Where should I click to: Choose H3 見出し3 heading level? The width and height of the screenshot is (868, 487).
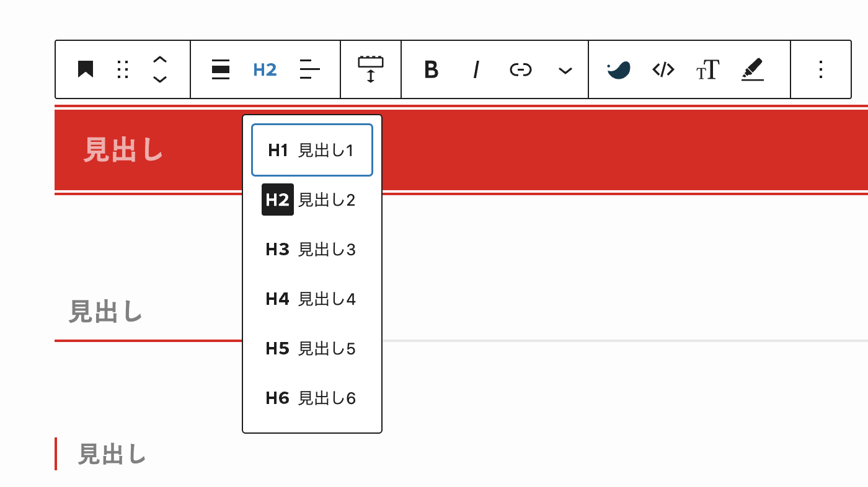click(x=311, y=250)
